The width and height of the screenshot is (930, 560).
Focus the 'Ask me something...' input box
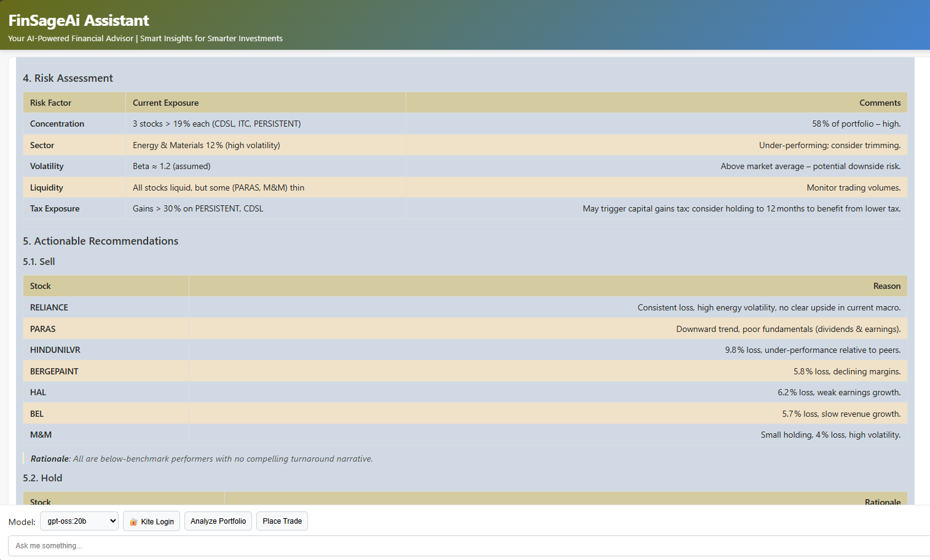coord(467,546)
